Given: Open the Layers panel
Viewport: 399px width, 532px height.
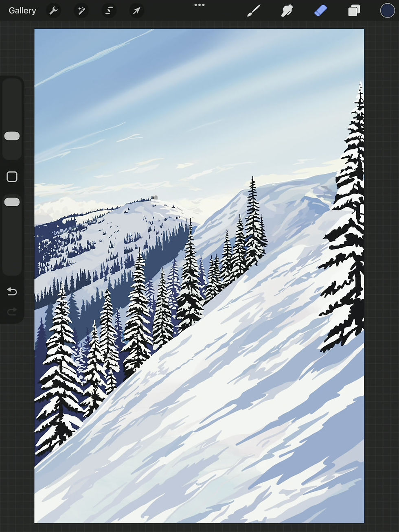Looking at the screenshot, I should pyautogui.click(x=354, y=11).
